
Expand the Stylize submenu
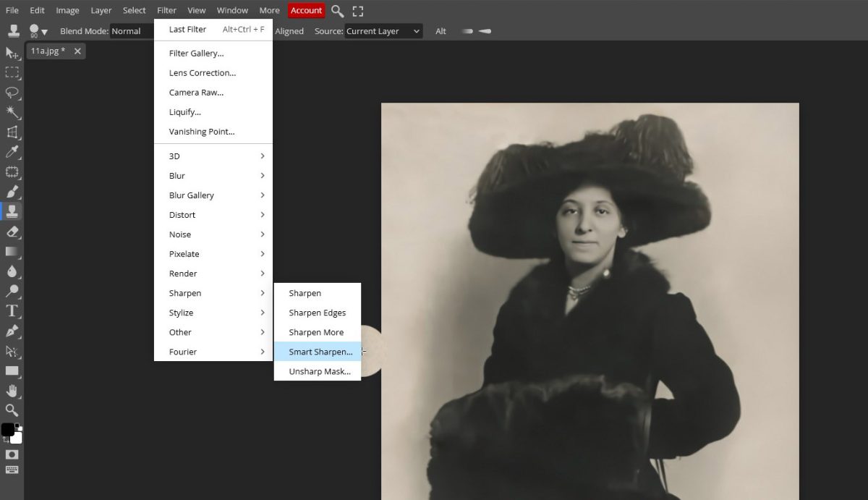(213, 313)
